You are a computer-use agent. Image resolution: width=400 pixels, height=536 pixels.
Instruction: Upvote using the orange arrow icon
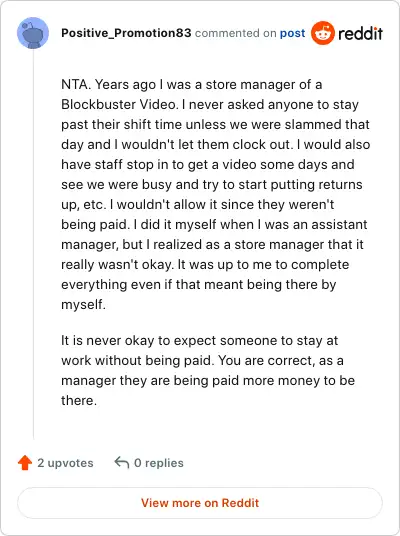[x=25, y=463]
